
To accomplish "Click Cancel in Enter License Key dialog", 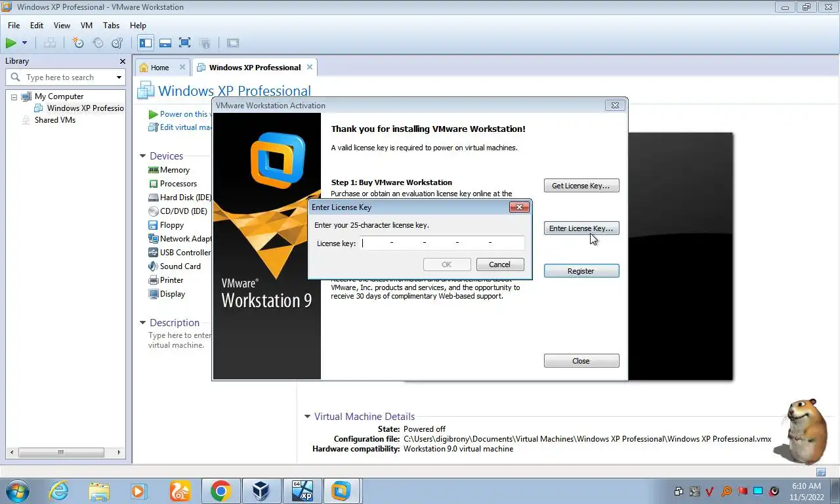I will [x=499, y=264].
